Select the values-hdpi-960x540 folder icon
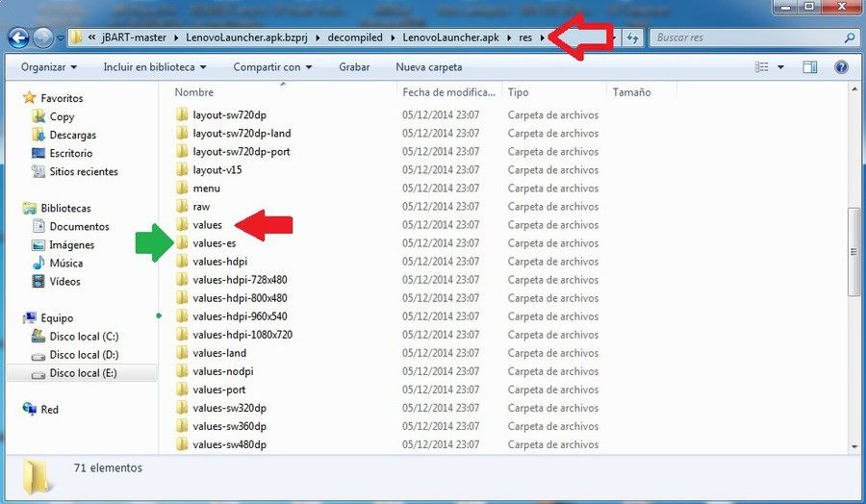866x504 pixels. 182,315
